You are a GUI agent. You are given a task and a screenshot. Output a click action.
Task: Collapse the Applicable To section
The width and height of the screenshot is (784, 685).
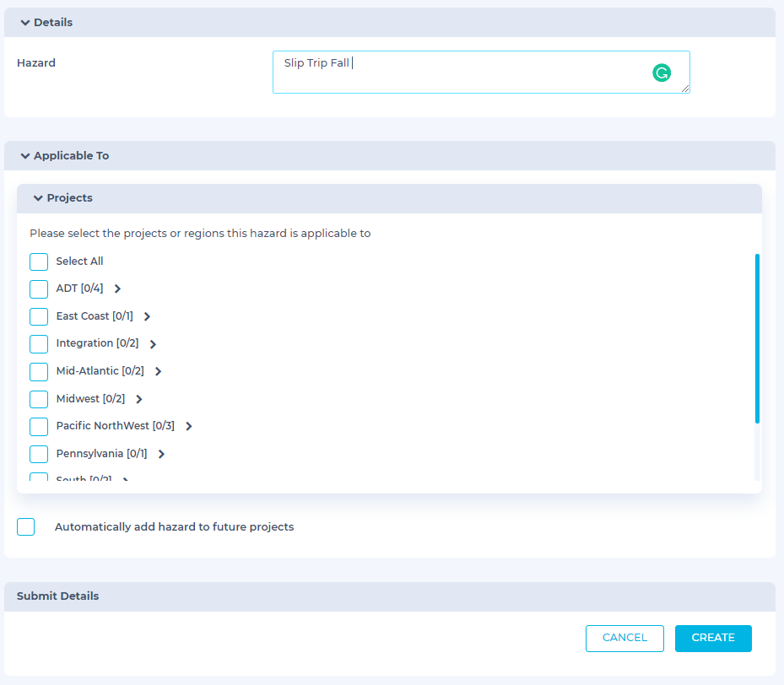point(25,156)
